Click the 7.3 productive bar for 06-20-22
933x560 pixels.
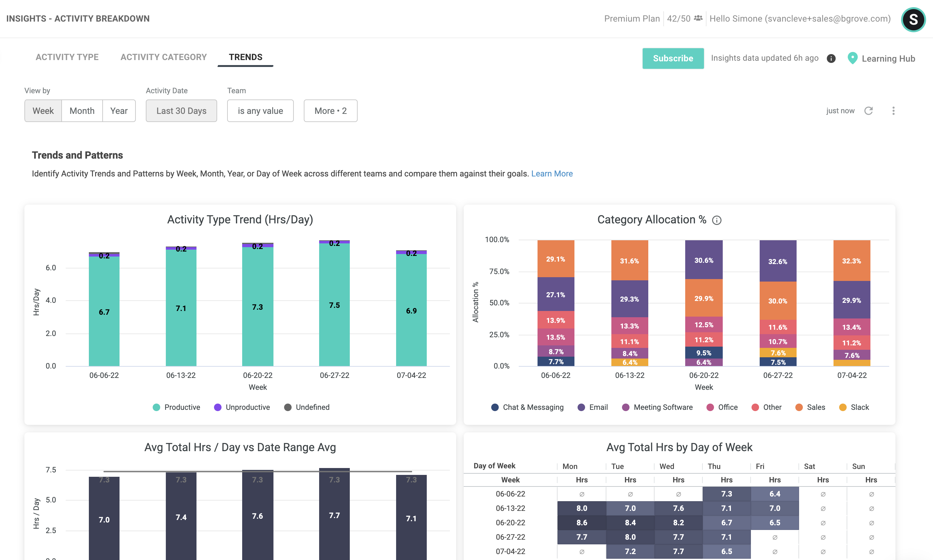pyautogui.click(x=258, y=306)
